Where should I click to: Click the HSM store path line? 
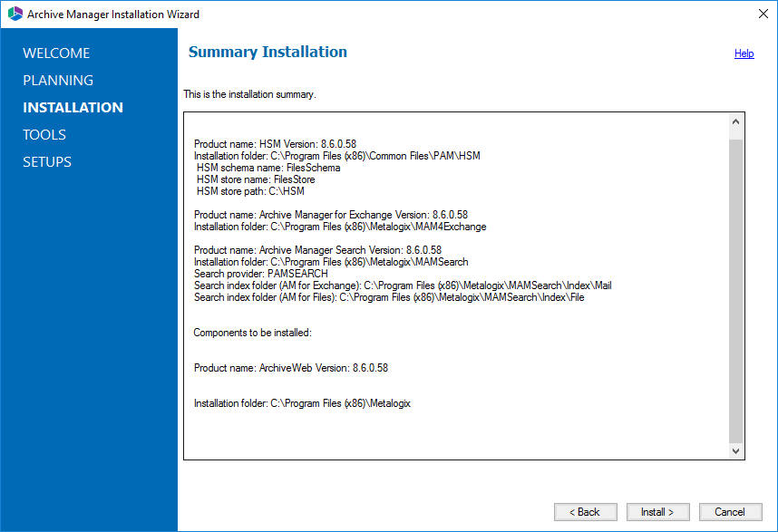(250, 191)
